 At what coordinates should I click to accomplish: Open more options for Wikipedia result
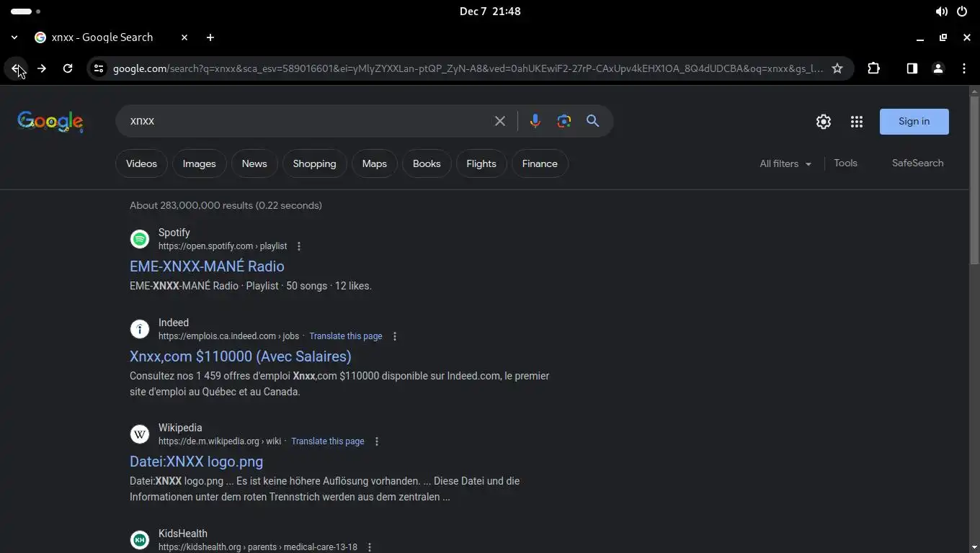coord(376,441)
